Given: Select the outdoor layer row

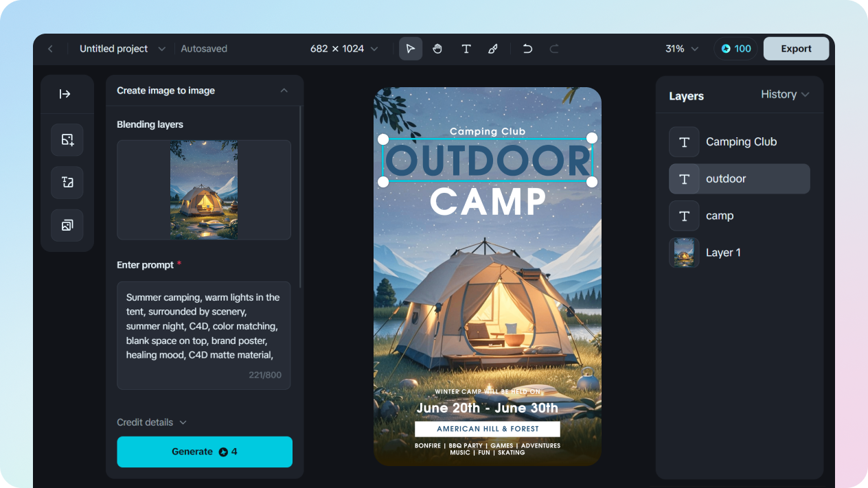Looking at the screenshot, I should tap(740, 179).
